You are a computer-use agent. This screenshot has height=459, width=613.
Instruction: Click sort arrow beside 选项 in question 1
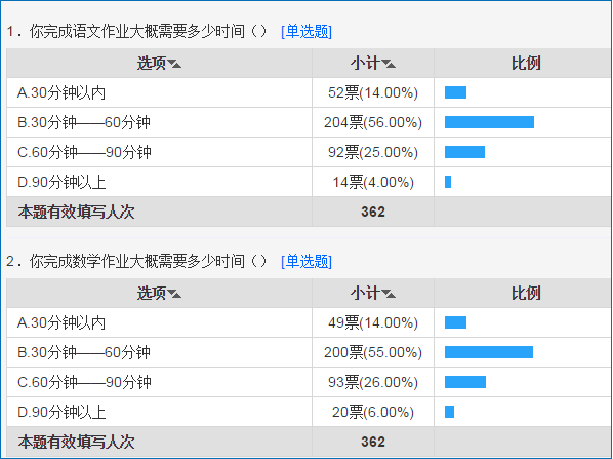174,65
